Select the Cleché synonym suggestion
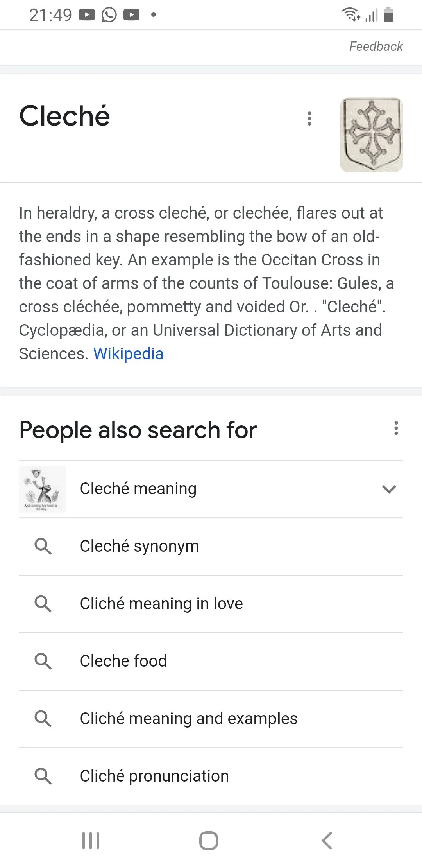Viewport: 422px width, 868px height. click(x=139, y=546)
